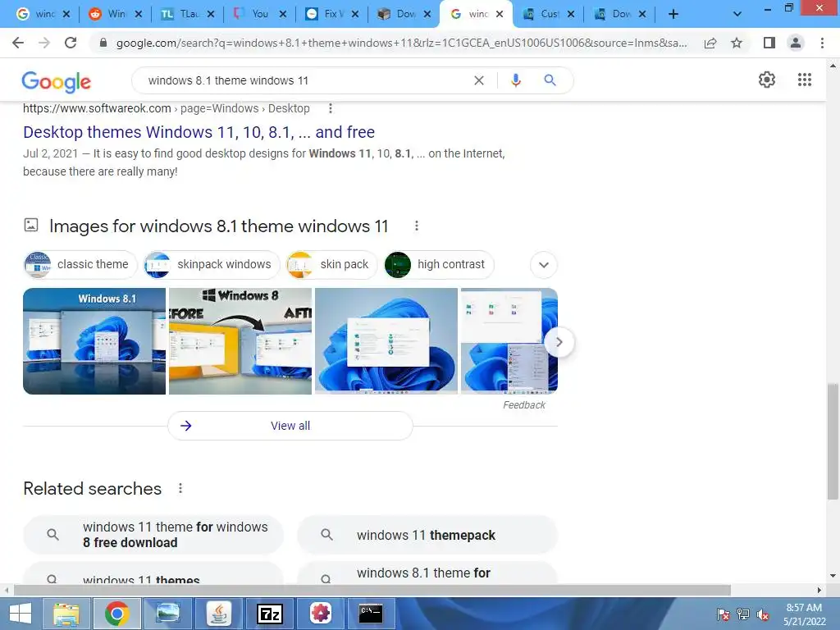Click the muted volume tray icon

click(763, 615)
